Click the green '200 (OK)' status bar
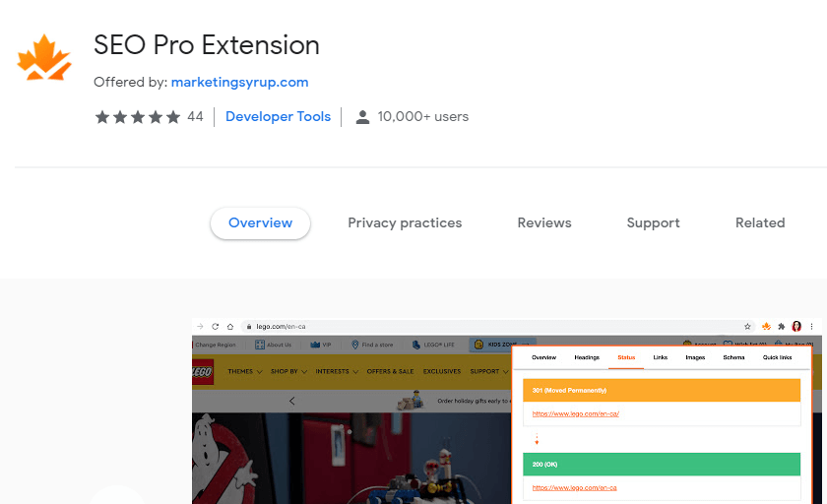The height and width of the screenshot is (504, 827). (x=662, y=465)
